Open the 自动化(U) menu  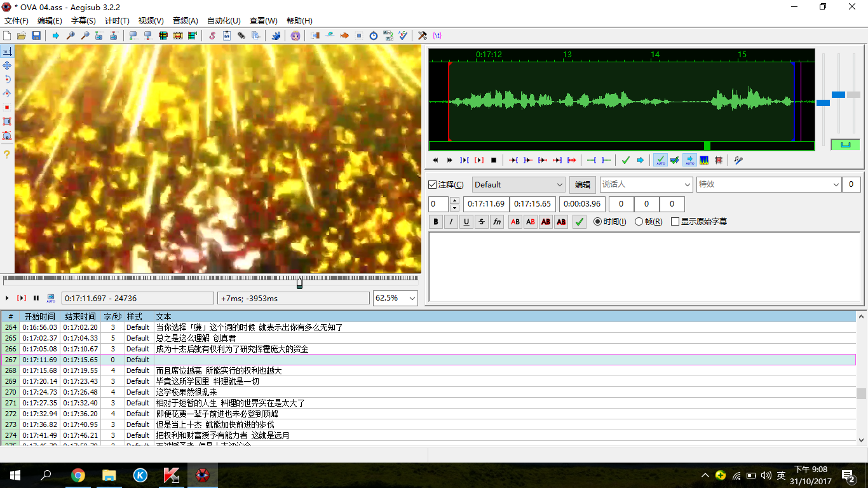224,21
